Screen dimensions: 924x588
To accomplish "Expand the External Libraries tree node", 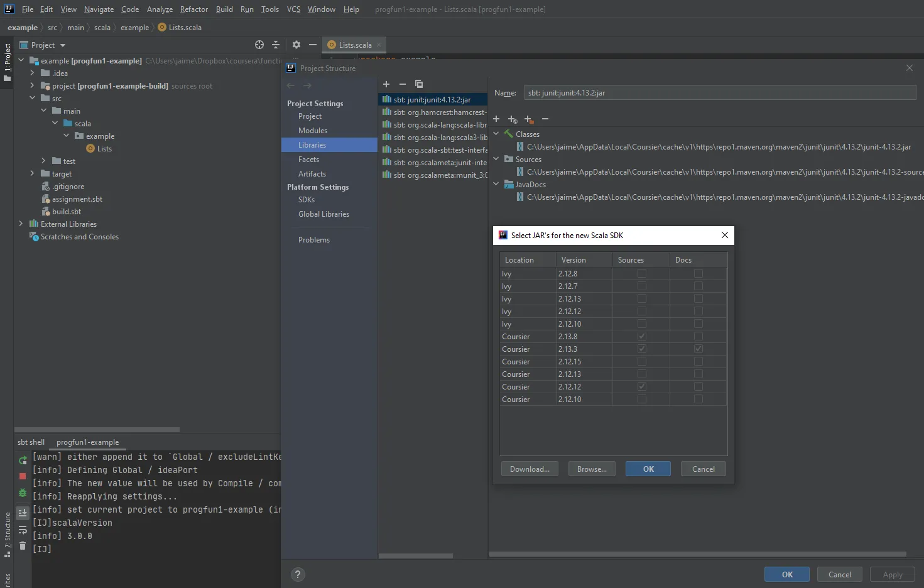I will click(x=21, y=224).
